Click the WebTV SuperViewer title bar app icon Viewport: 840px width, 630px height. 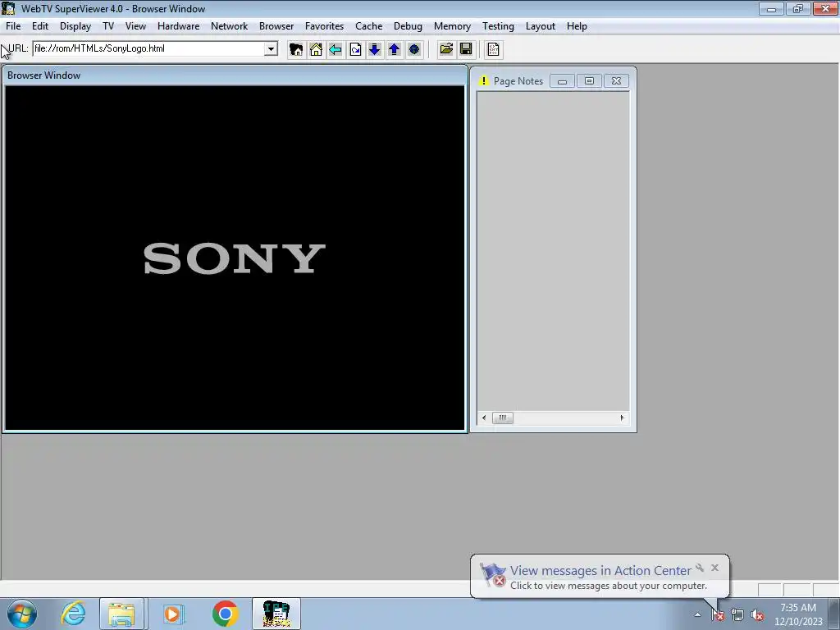[8, 8]
